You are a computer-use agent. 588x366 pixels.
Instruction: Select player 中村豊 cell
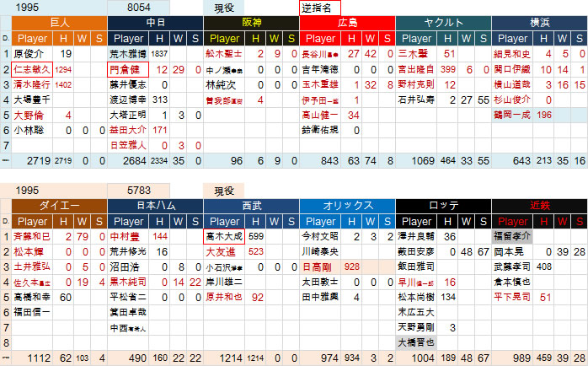128,237
